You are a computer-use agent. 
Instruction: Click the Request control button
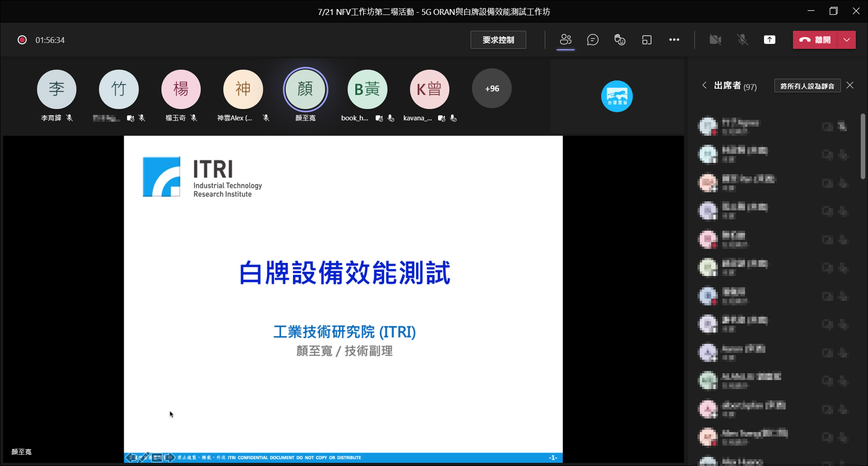498,40
